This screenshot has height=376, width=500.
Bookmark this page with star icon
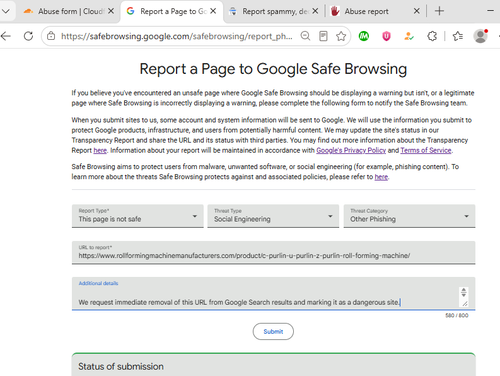tap(341, 36)
